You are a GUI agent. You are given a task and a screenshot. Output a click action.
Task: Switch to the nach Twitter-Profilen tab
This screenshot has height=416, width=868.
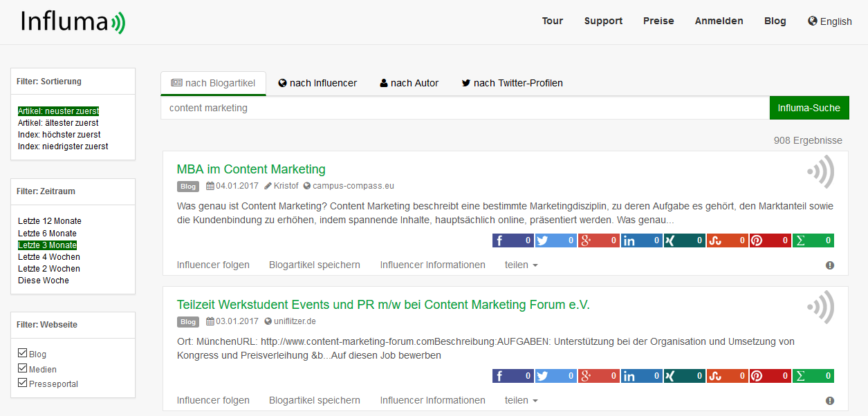513,83
